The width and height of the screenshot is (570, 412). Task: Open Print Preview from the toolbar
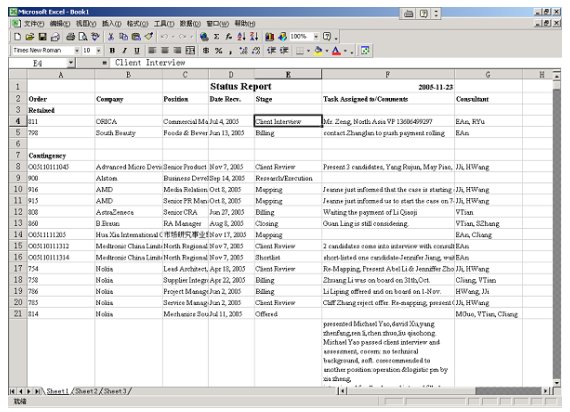(x=83, y=37)
